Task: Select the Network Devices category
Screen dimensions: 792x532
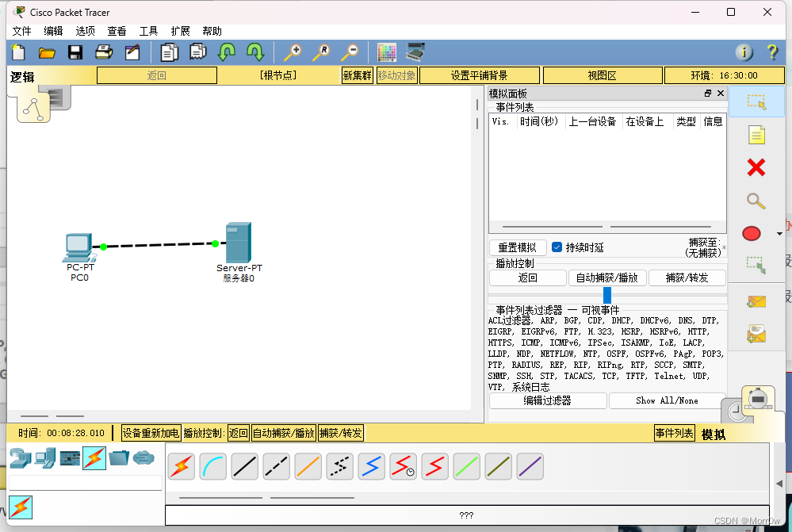Action: (x=20, y=458)
